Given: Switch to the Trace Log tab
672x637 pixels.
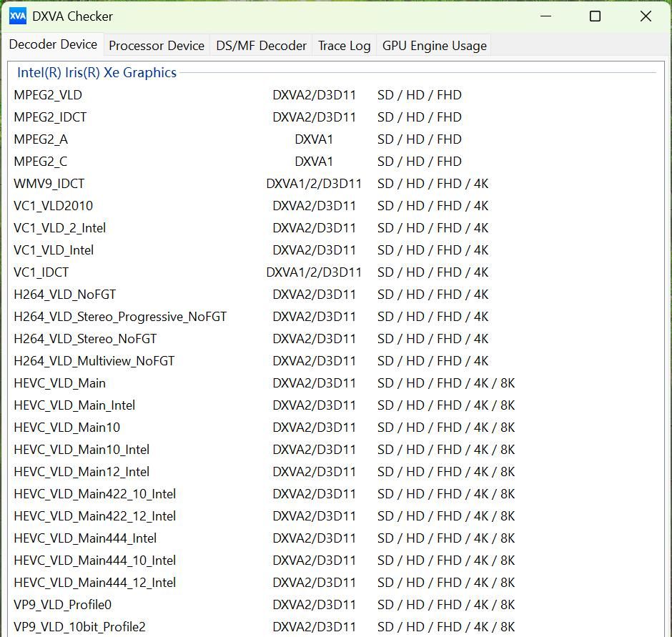Looking at the screenshot, I should [x=344, y=46].
